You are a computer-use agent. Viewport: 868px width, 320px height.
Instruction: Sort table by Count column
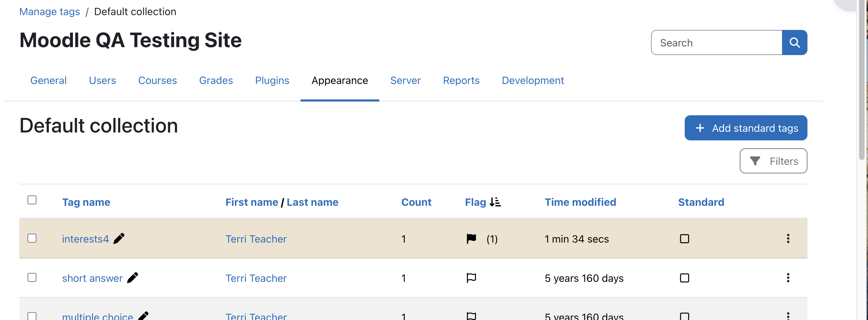tap(416, 202)
